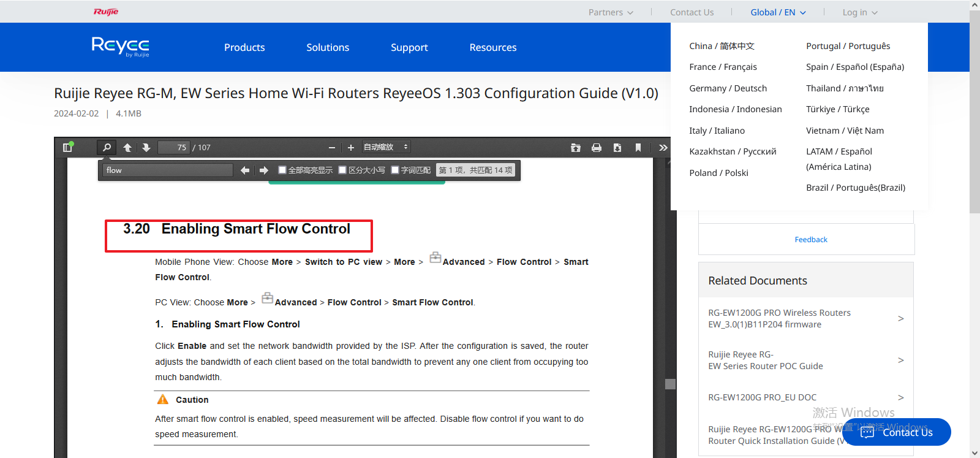
Task: Enable the 区分大小写 match case checkbox
Action: (342, 170)
